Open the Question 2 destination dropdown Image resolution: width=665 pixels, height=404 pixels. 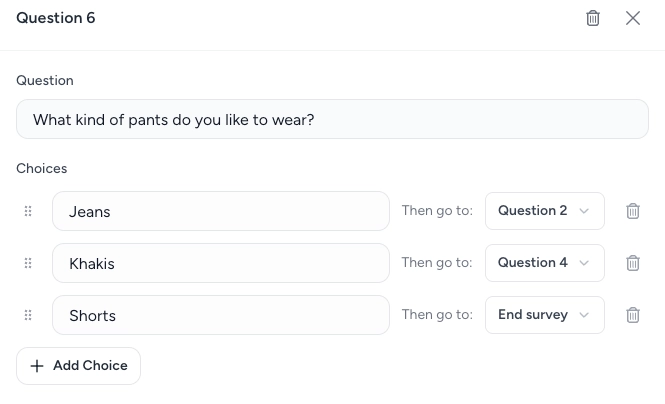point(544,211)
